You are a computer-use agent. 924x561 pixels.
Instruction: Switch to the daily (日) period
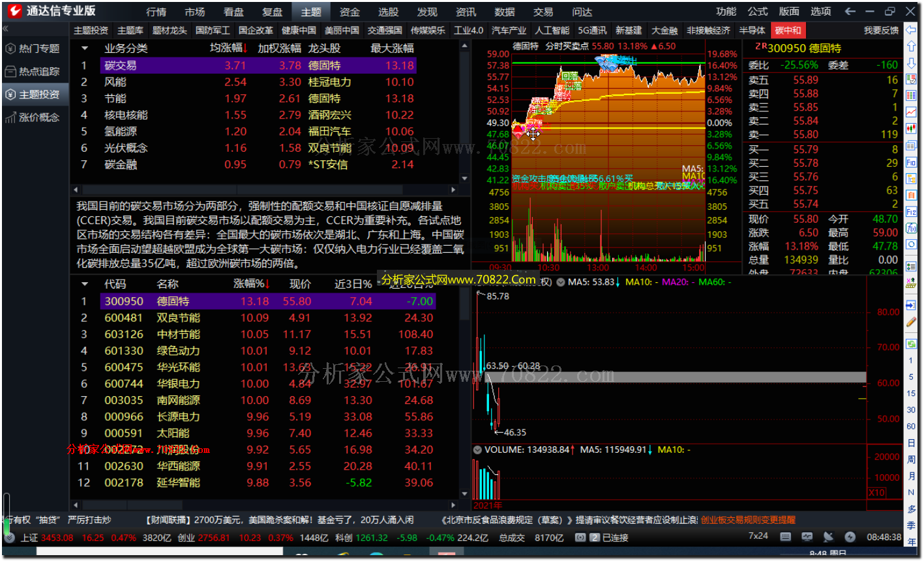[911, 443]
